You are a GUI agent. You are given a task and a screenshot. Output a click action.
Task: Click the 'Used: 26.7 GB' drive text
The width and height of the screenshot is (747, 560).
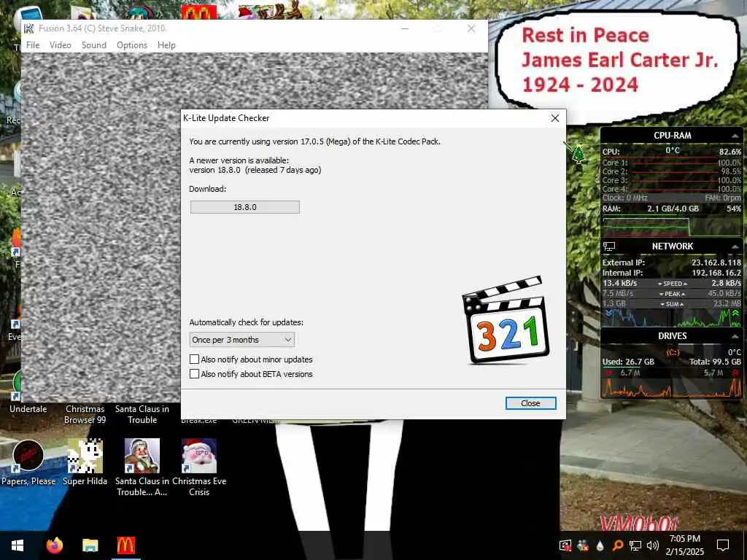coord(628,362)
